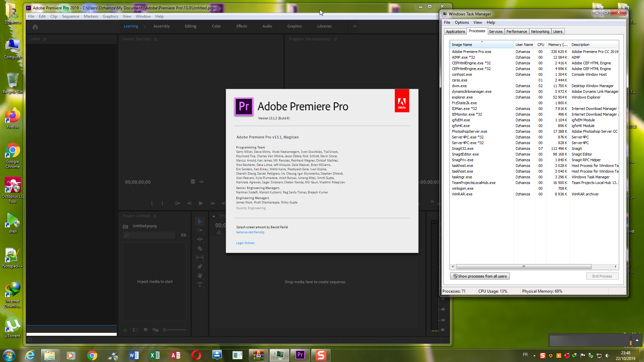Click the Adobe logo in the About dialog
This screenshot has width=644, height=362.
pyautogui.click(x=402, y=101)
